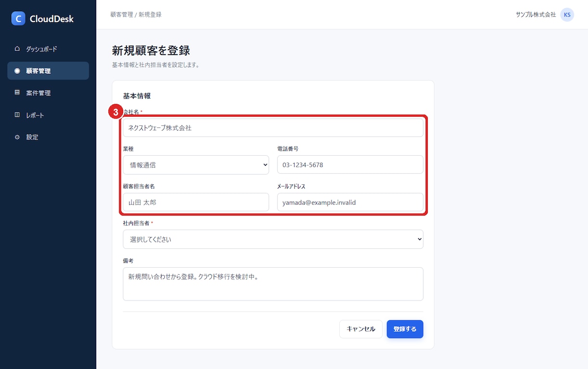Submit with the 登録する button
This screenshot has height=369, width=588.
pos(405,329)
